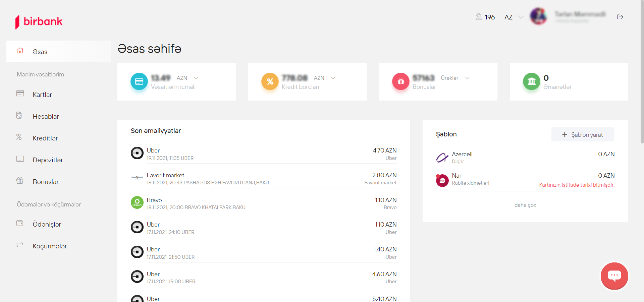Click the green Bravo logo icon
This screenshot has width=644, height=302.
(x=137, y=202)
